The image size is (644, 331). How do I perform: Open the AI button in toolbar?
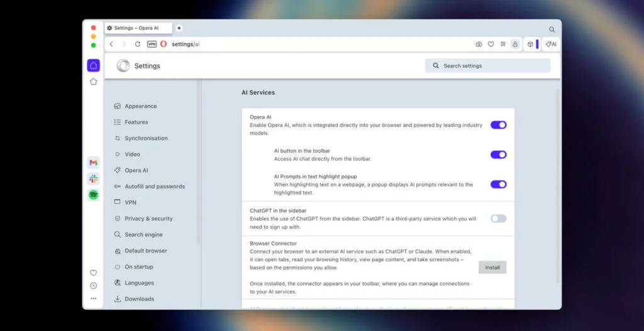[x=551, y=45]
